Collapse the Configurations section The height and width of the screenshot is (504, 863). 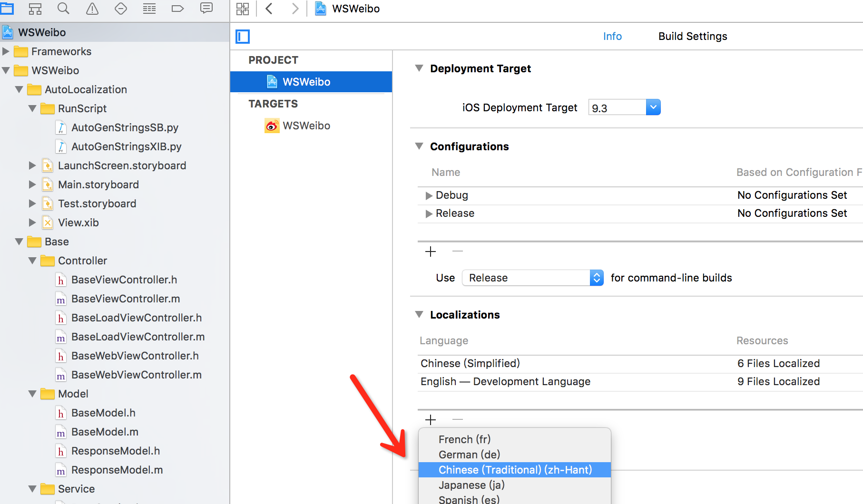[419, 146]
